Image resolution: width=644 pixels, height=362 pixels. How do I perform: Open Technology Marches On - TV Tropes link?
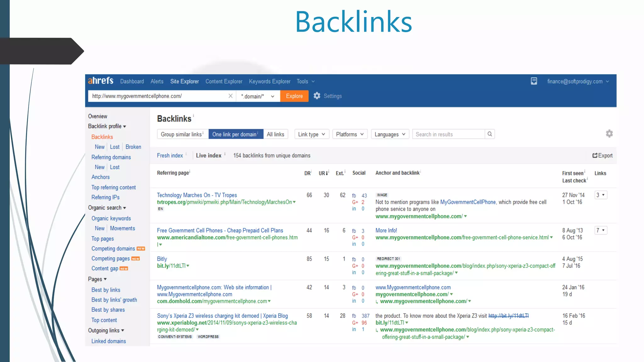coord(197,195)
